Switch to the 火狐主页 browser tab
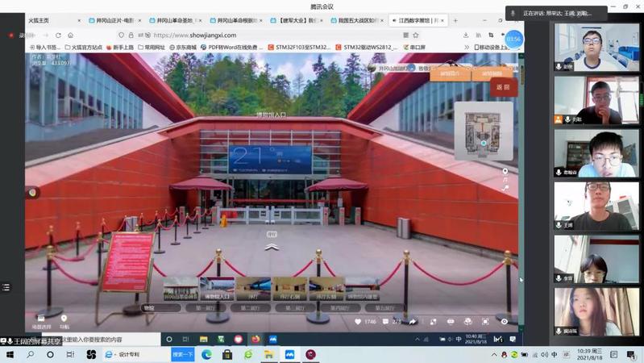This screenshot has height=363, width=644. [x=39, y=21]
